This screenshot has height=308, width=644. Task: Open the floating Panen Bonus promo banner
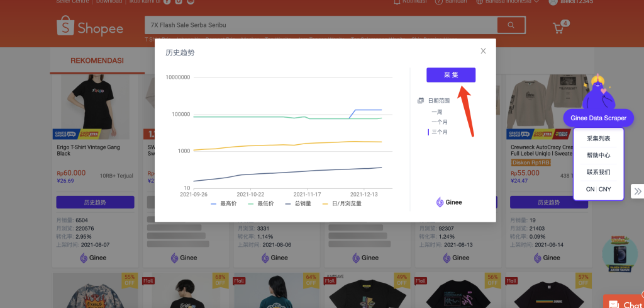[619, 254]
